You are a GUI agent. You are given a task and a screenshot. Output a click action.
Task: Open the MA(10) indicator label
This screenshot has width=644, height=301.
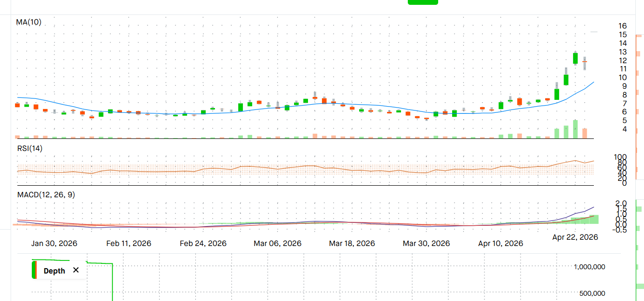(28, 22)
